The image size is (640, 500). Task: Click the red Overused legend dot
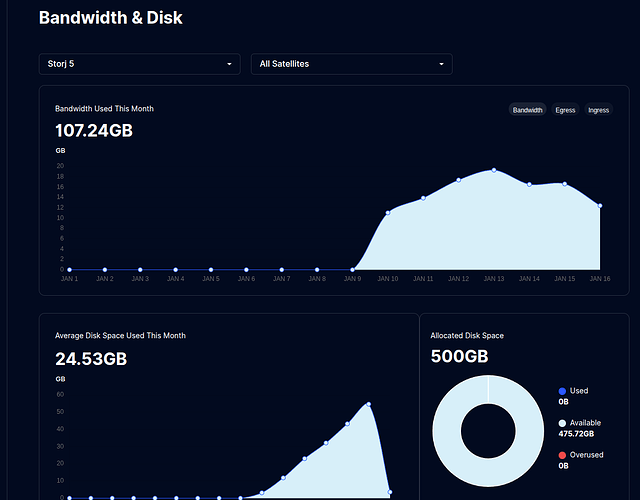[x=562, y=455]
